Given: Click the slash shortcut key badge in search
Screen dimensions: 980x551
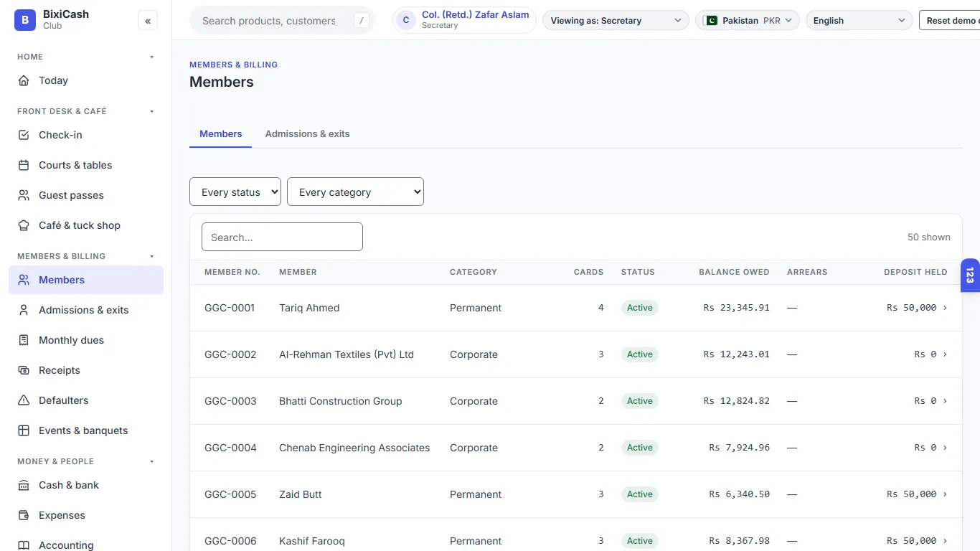Looking at the screenshot, I should pyautogui.click(x=362, y=21).
